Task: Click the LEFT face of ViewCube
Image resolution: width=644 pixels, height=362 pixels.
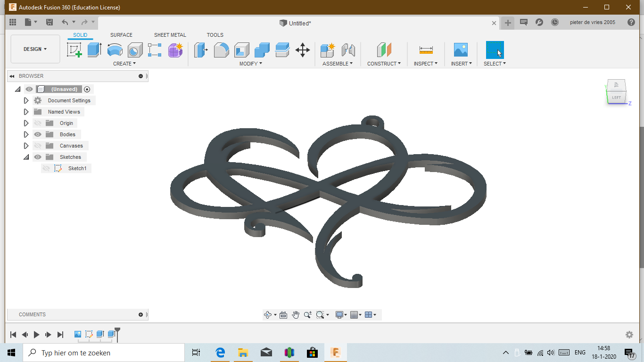Action: pyautogui.click(x=616, y=98)
